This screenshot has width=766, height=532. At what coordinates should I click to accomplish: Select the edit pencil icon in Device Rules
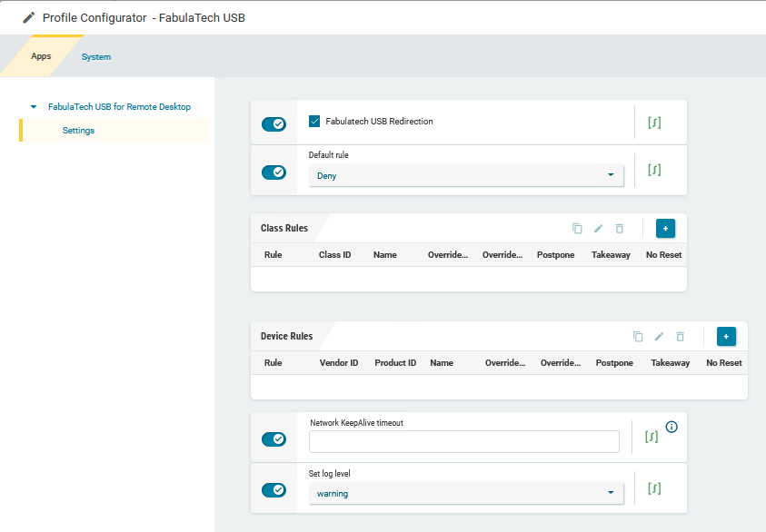pyautogui.click(x=658, y=336)
